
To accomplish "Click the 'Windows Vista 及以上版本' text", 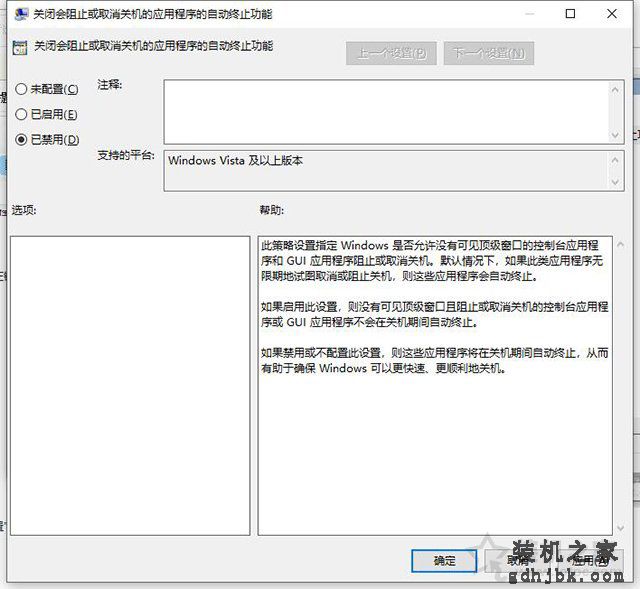I will point(236,160).
